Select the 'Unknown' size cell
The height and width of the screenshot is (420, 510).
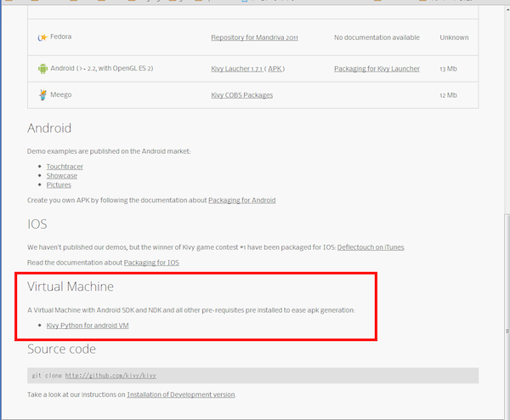(x=454, y=37)
